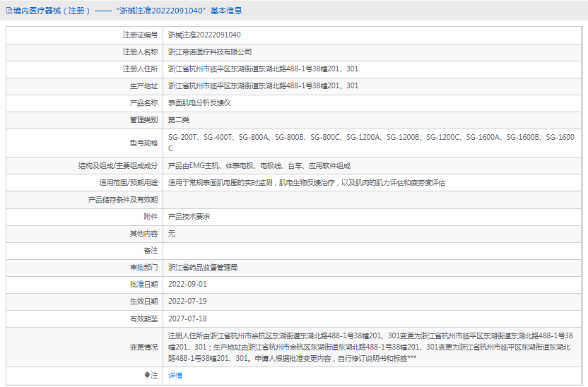Click the 型号规格 label
The image size is (588, 387).
pos(144,143)
